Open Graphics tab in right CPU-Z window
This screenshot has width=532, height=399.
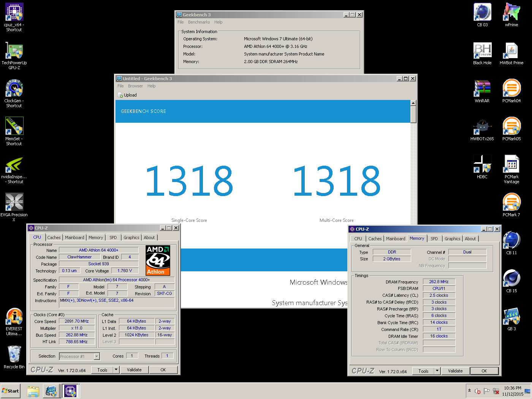click(453, 239)
